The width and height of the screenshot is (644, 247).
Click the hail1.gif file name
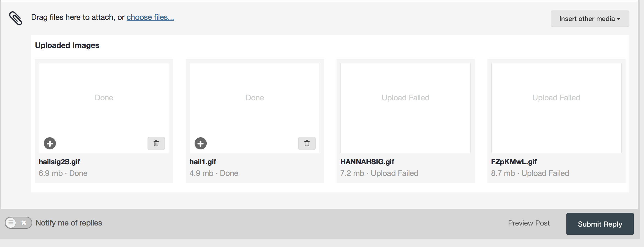coord(203,162)
